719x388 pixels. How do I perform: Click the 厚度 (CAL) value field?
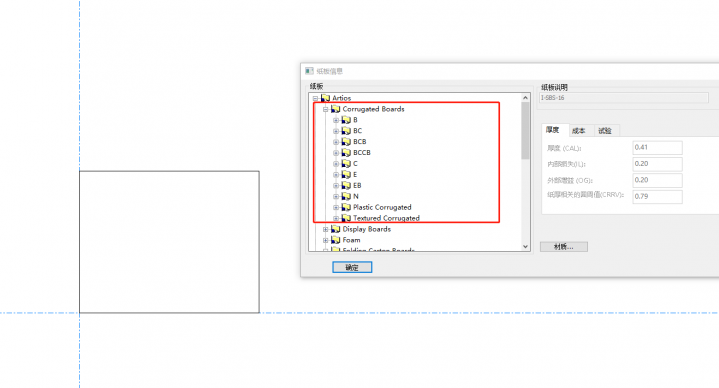tap(657, 148)
